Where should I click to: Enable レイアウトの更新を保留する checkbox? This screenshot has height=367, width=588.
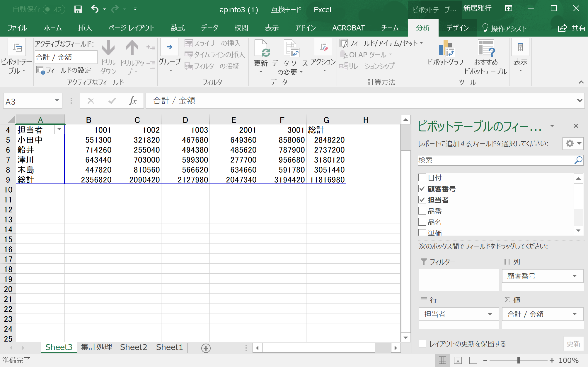coord(422,344)
